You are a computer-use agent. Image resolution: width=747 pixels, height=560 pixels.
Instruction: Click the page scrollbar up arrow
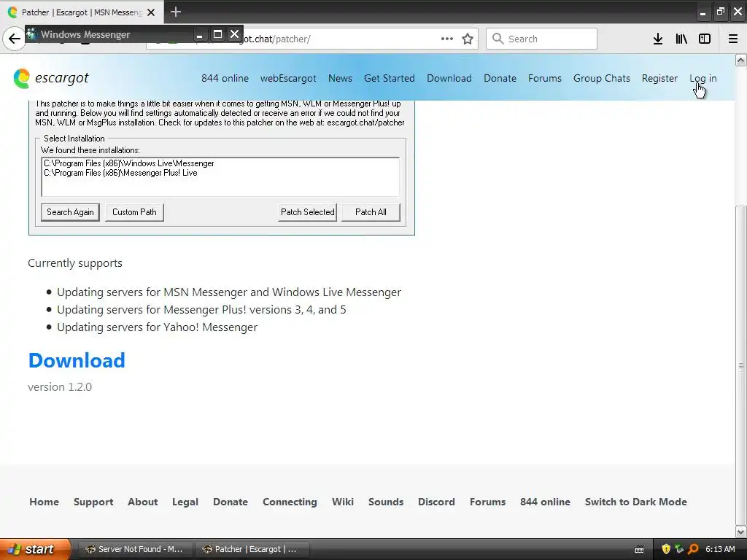(x=740, y=60)
